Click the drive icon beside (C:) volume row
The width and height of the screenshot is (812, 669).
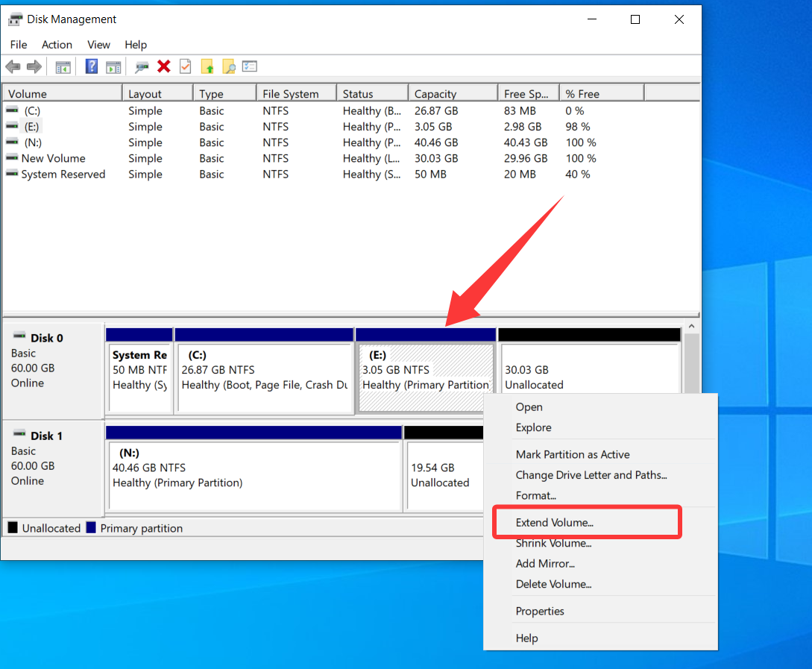[12, 110]
